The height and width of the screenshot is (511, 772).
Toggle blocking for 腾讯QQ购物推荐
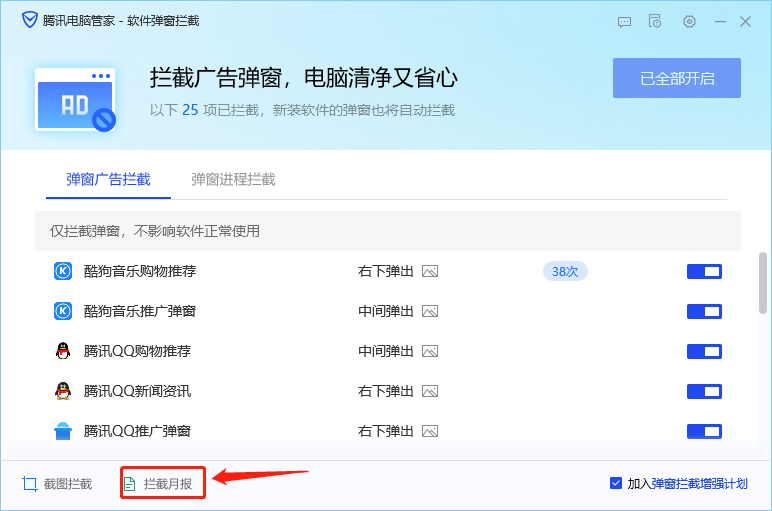click(x=704, y=351)
